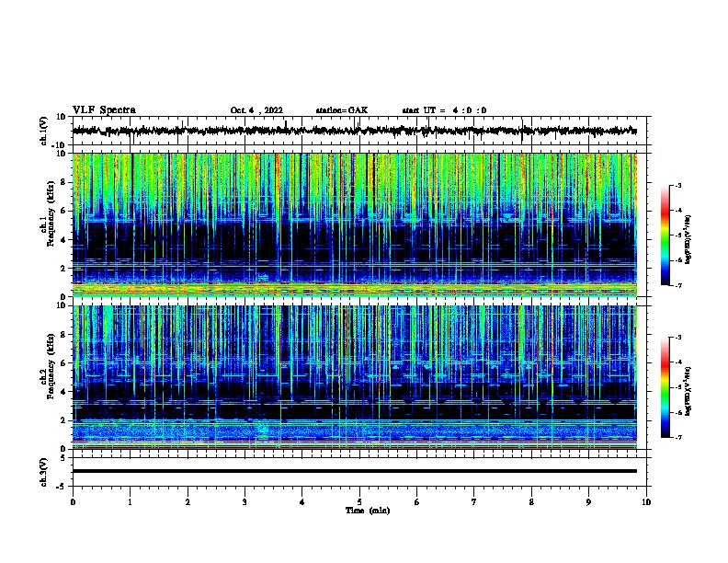Click time axis tick label "3"
Viewport: 728px width, 563px height.
click(245, 502)
